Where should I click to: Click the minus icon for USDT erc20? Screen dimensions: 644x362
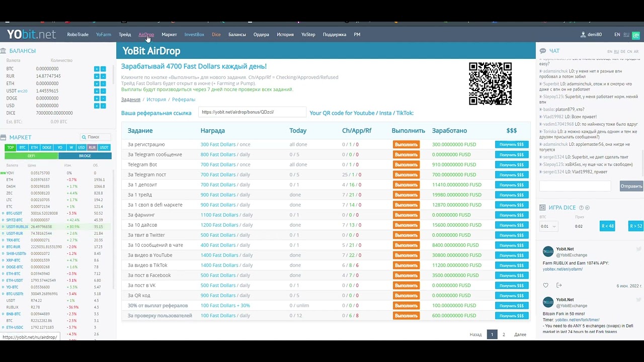pyautogui.click(x=103, y=91)
